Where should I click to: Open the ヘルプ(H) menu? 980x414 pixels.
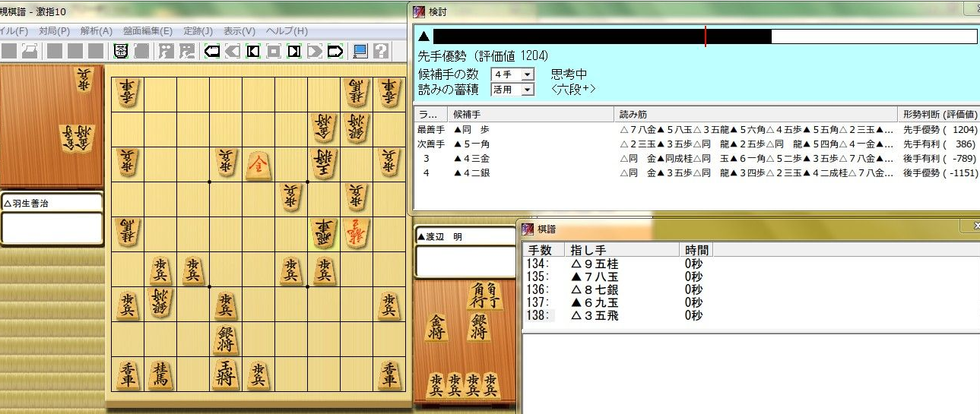tap(287, 31)
